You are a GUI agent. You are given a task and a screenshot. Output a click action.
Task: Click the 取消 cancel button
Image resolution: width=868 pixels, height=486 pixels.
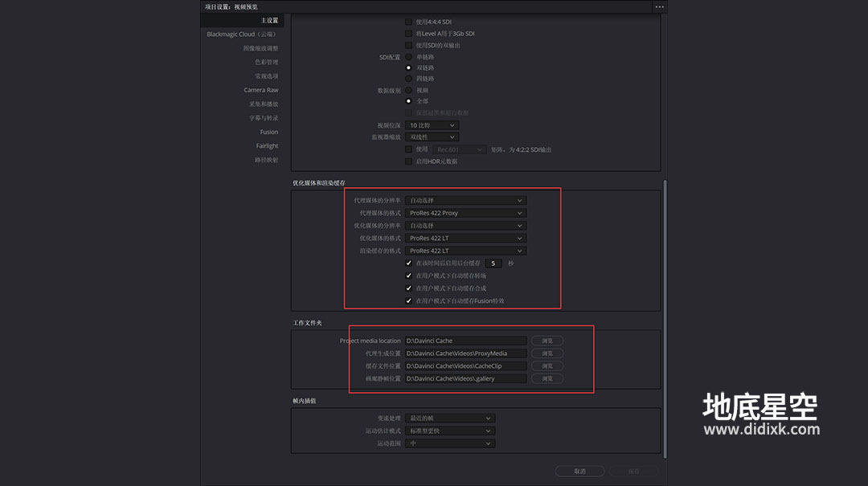pos(579,471)
